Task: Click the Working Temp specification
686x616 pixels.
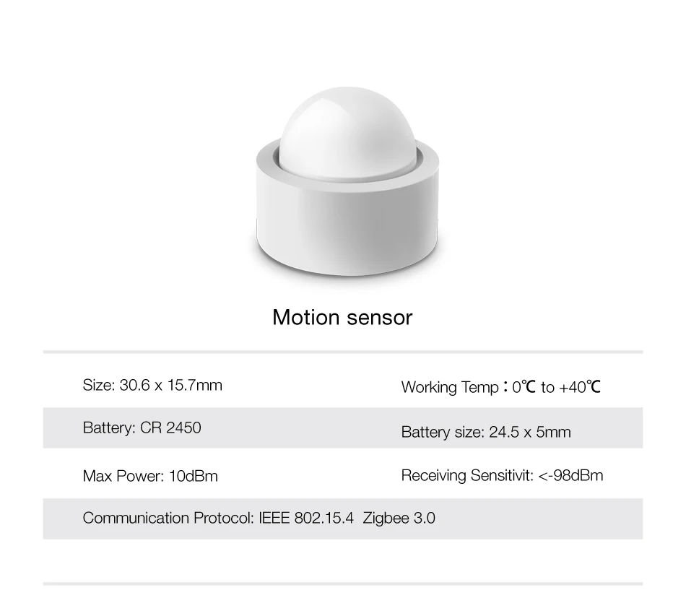Action: tap(501, 387)
